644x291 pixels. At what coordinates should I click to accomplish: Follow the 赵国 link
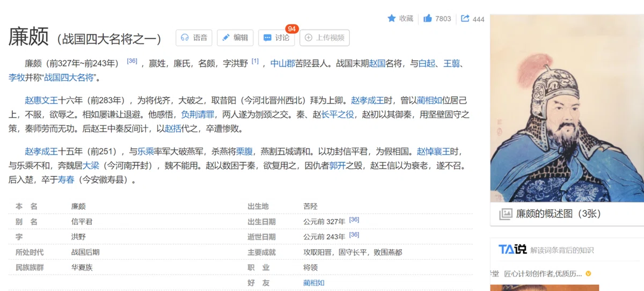coord(377,63)
